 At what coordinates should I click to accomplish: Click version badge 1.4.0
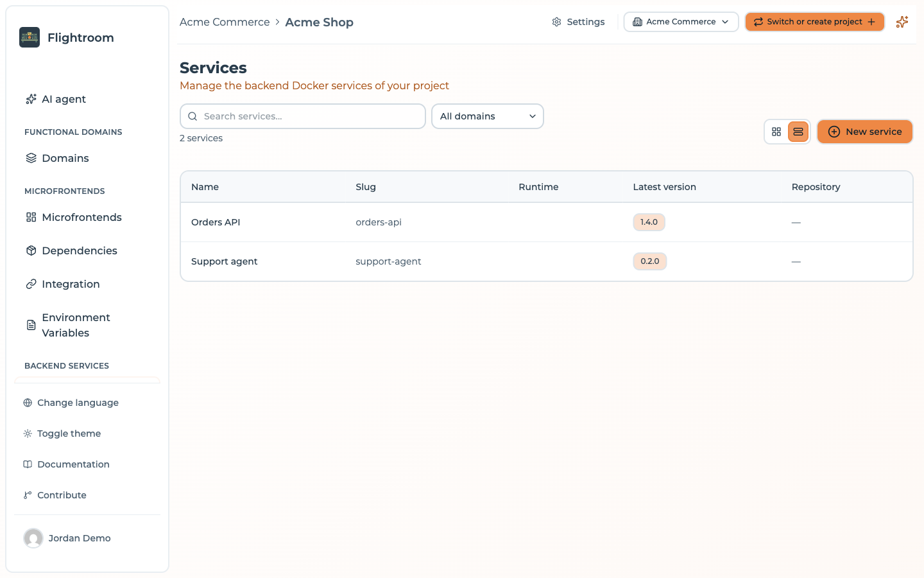[649, 222]
